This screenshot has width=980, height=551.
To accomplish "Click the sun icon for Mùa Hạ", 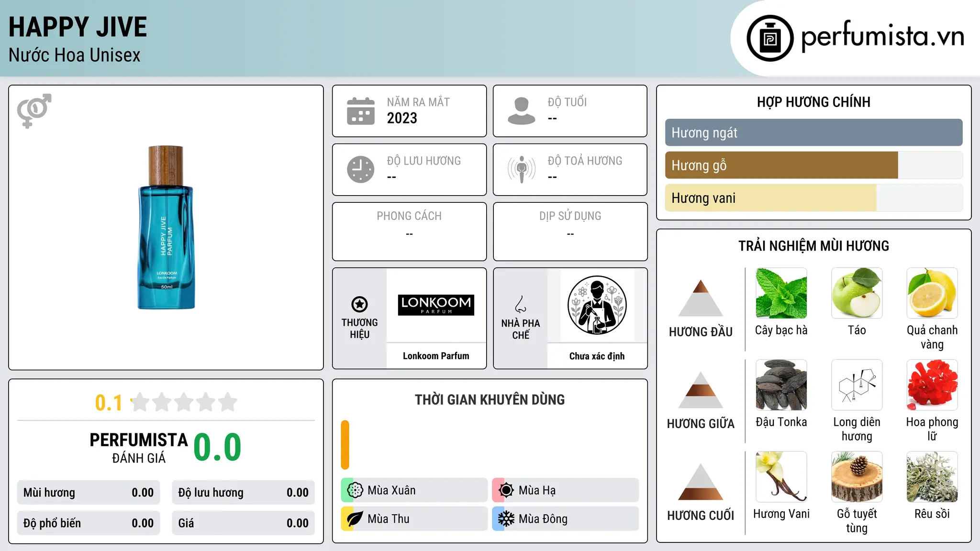I will tap(506, 490).
